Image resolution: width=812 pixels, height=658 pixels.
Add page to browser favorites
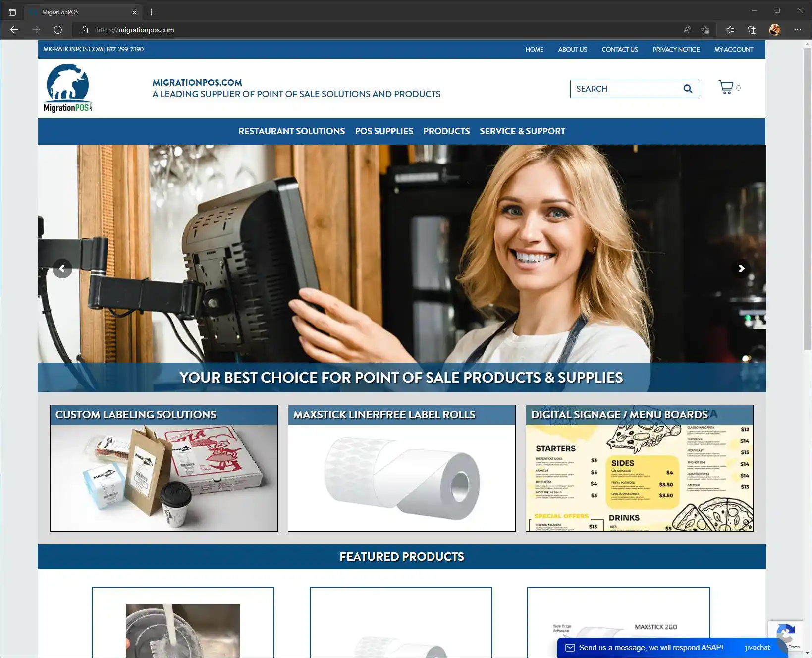coord(705,30)
